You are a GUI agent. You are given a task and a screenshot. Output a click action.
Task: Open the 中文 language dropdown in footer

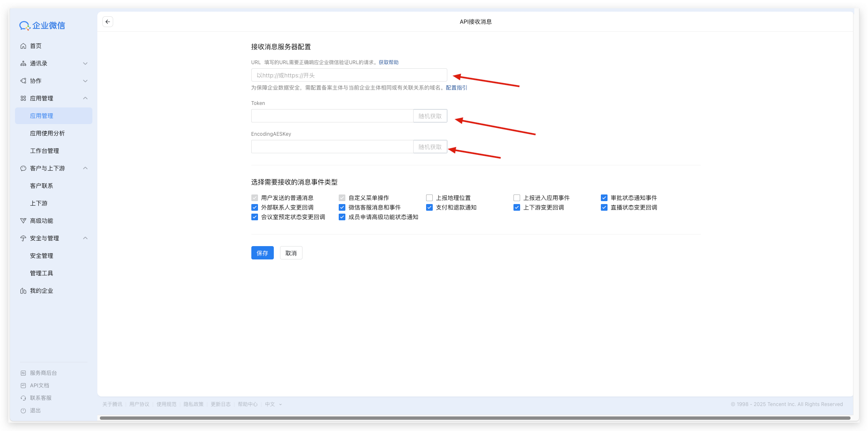273,404
